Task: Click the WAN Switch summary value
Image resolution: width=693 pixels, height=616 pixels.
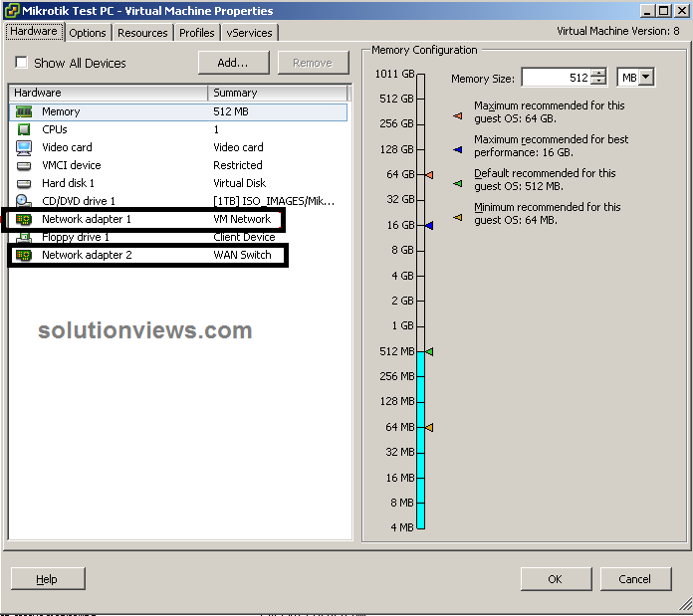Action: tap(242, 255)
